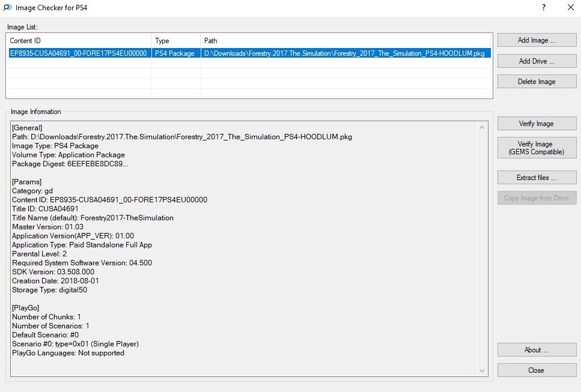Click the Parental Level: 2 line

point(39,253)
